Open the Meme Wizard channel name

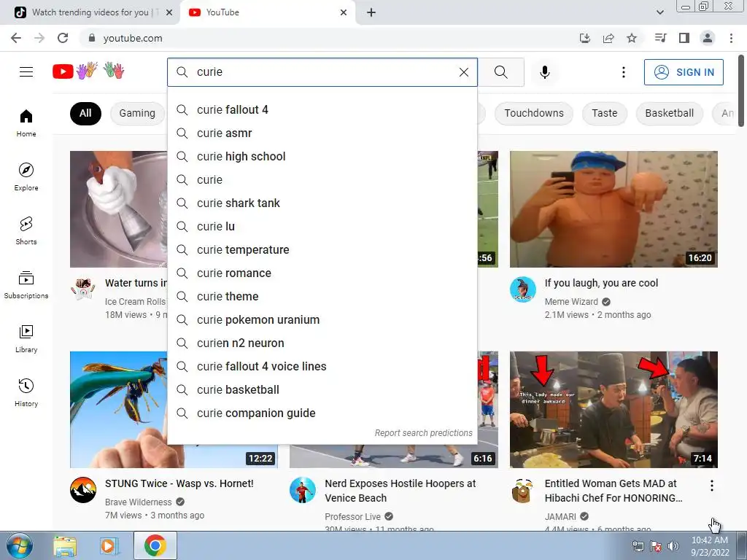pyautogui.click(x=571, y=301)
